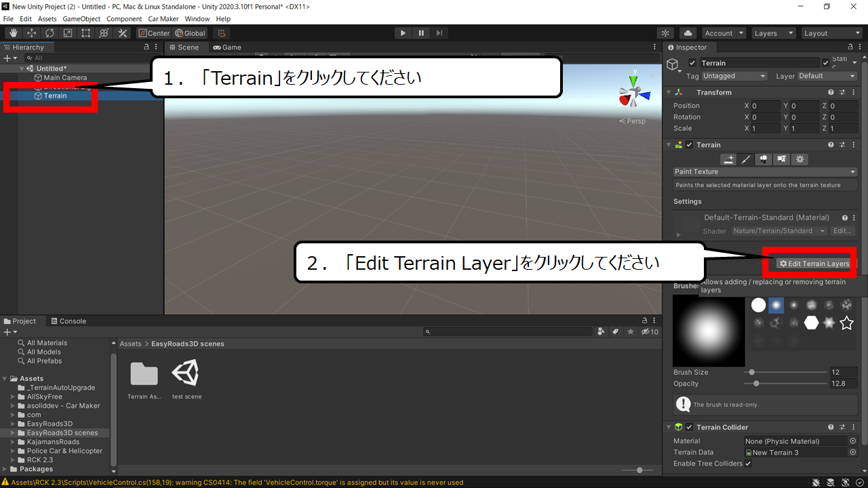Select Paint Terrain brush tool icon
This screenshot has width=868, height=488.
(x=747, y=159)
